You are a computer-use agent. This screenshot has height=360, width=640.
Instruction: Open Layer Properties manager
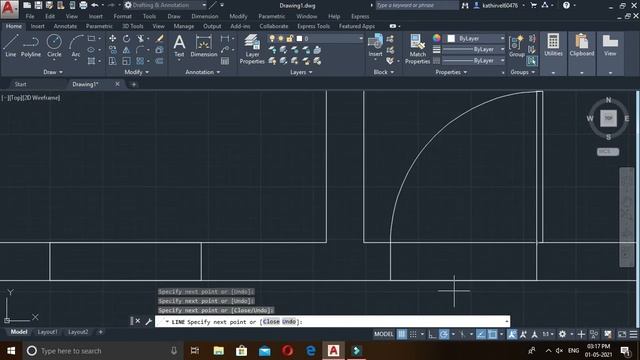(x=252, y=49)
